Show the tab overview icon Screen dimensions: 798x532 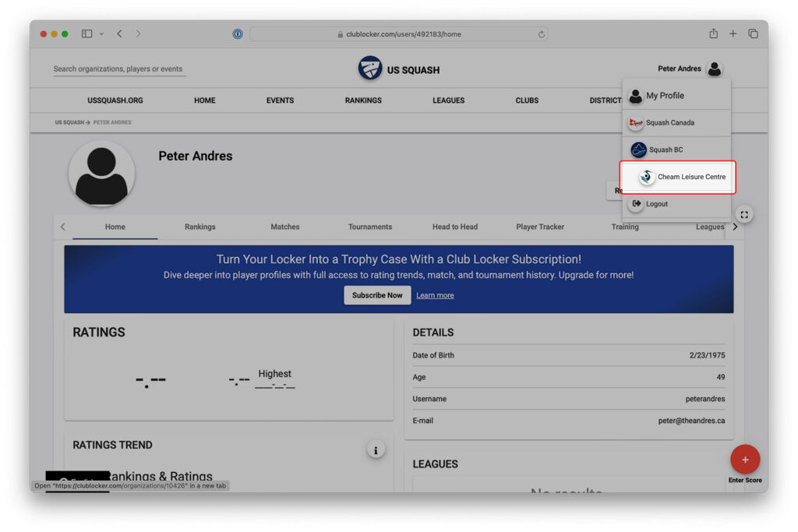[754, 33]
